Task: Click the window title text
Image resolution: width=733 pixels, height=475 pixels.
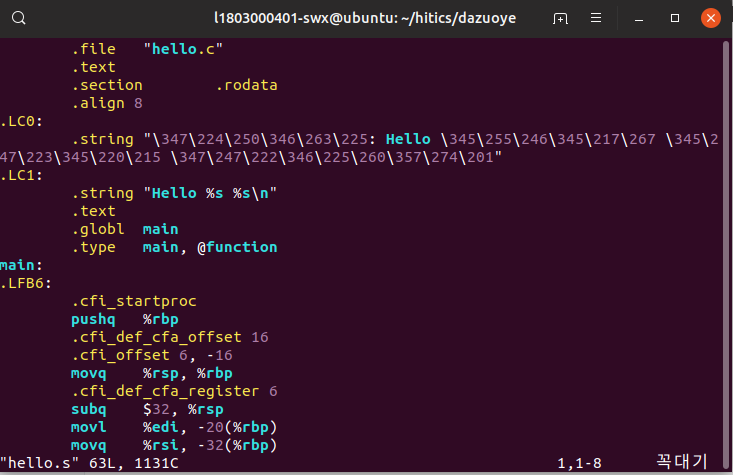Action: point(365,18)
